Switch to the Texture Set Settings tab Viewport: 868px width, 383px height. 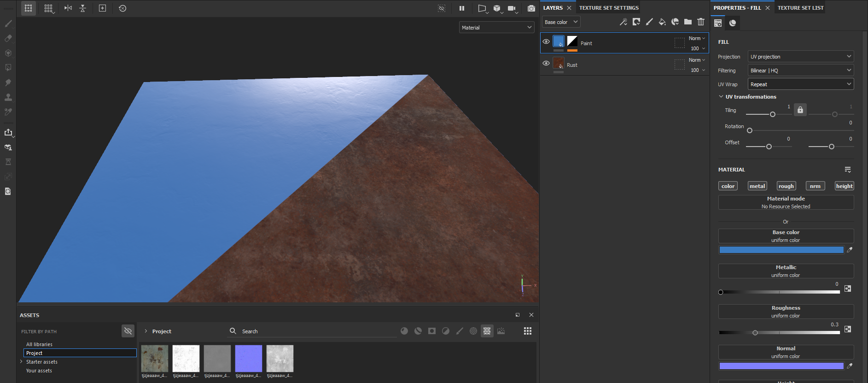coord(609,8)
